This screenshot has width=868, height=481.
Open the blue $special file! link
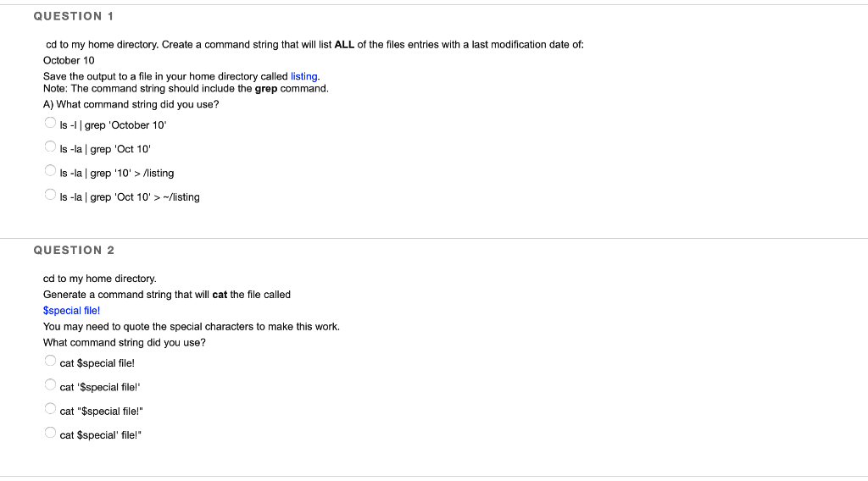[71, 311]
